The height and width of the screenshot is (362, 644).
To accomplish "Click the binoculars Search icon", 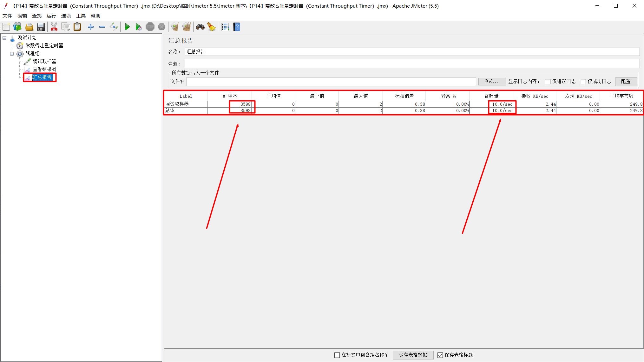I will (200, 27).
